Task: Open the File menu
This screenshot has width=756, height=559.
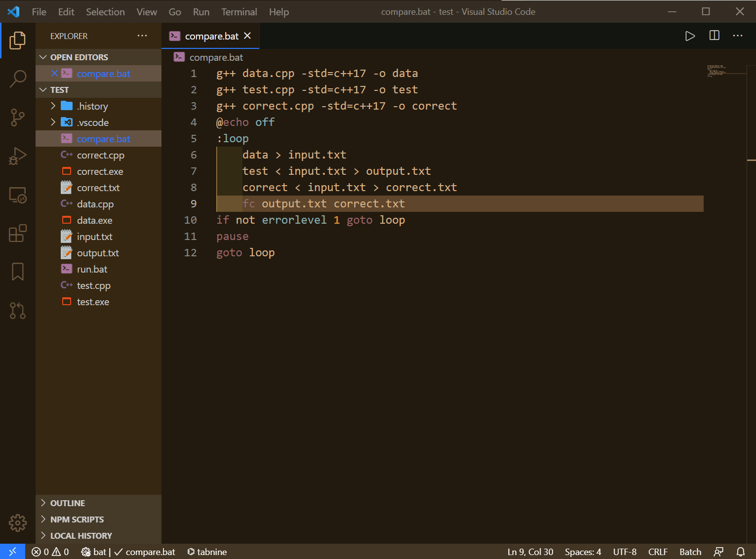Action: point(39,12)
